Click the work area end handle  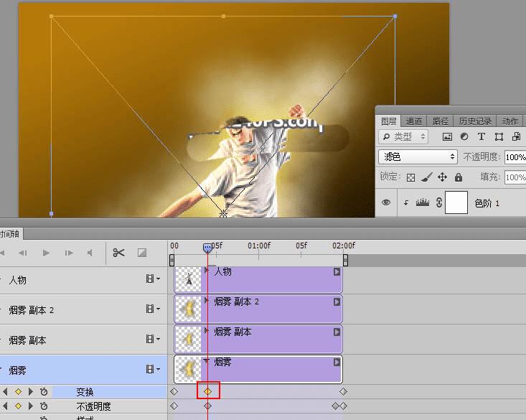345,260
